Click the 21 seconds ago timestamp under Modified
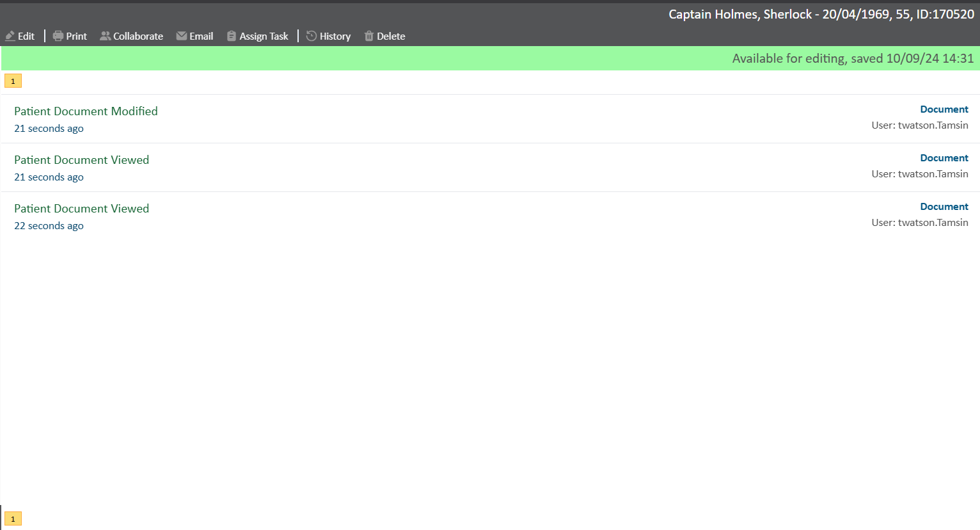Viewport: 980px width, 530px height. tap(49, 129)
